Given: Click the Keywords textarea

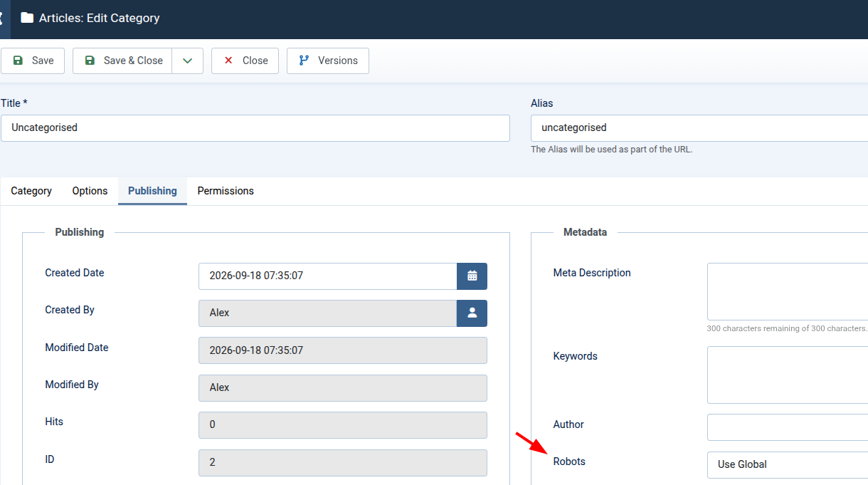Looking at the screenshot, I should click(788, 375).
